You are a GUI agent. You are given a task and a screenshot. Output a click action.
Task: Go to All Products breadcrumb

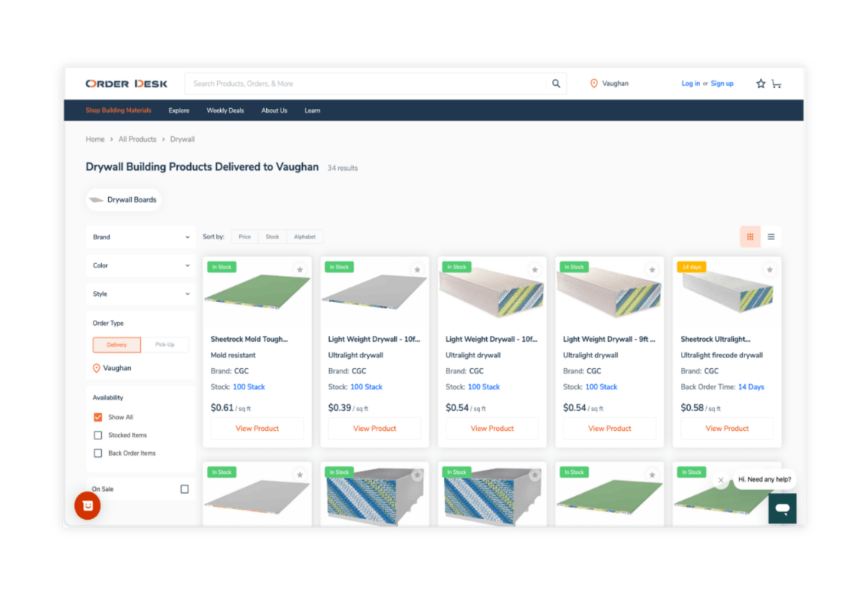click(x=137, y=140)
